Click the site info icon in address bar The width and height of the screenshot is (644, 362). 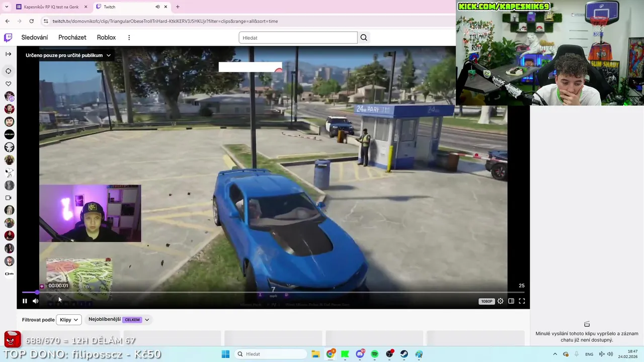tap(46, 21)
